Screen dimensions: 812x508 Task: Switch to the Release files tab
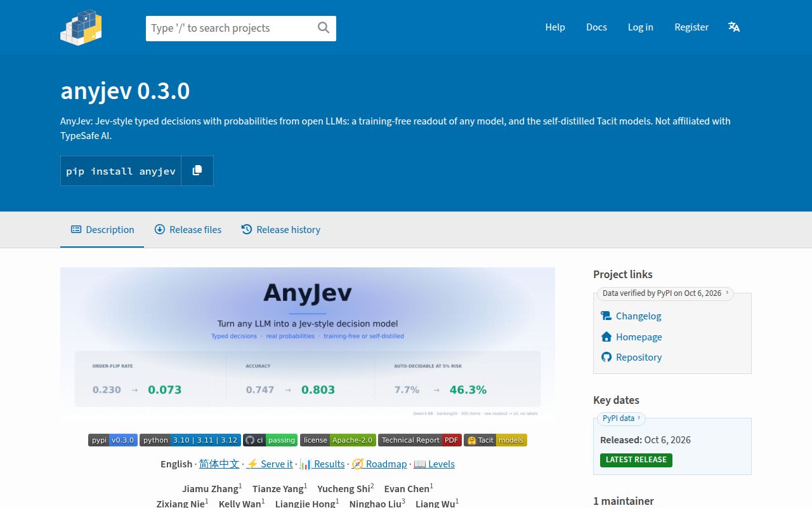[188, 229]
